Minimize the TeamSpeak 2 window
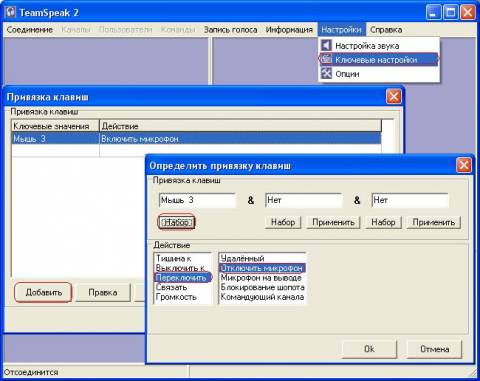Image resolution: width=480 pixels, height=381 pixels. point(433,13)
